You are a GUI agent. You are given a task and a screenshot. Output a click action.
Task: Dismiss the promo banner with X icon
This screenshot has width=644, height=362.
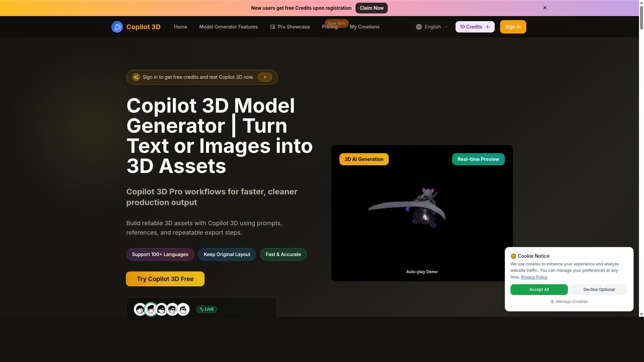tap(545, 8)
